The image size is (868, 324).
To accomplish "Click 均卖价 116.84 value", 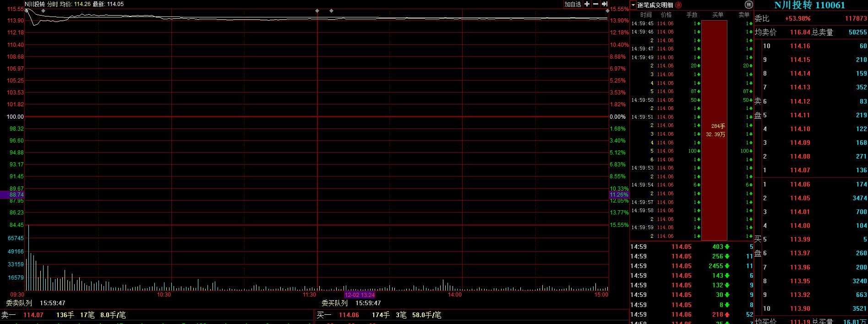I will (x=800, y=32).
